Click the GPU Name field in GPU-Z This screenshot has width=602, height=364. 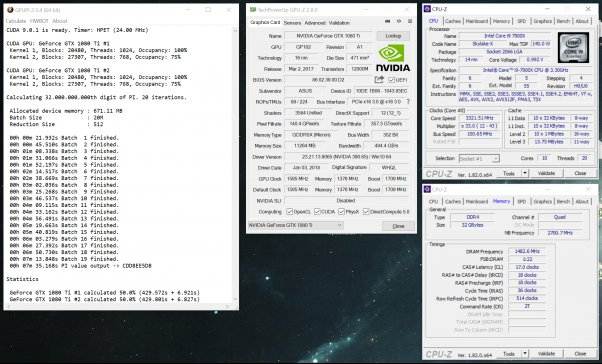(x=328, y=36)
